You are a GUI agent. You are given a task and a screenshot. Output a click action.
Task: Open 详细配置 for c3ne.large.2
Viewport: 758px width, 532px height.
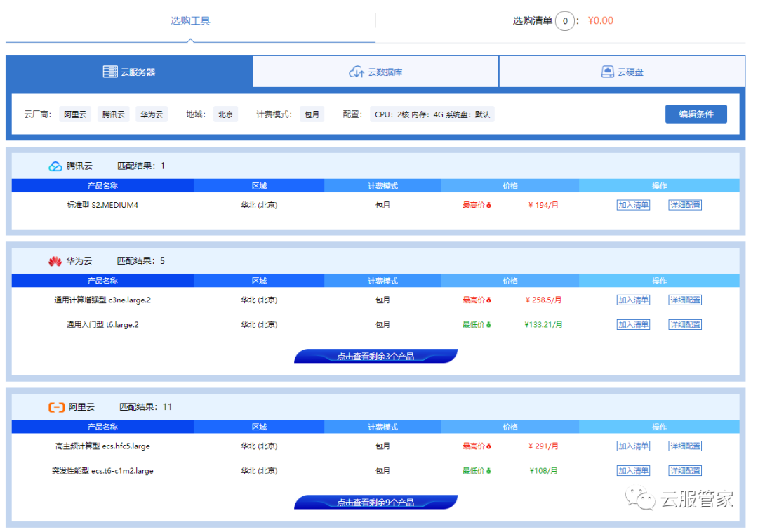(x=685, y=300)
